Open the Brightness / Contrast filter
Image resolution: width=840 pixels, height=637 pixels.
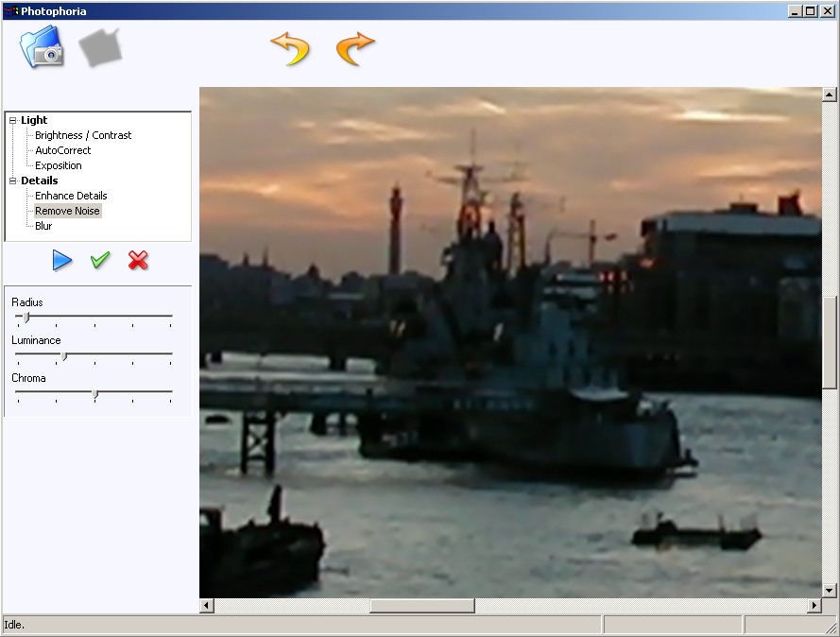click(x=83, y=135)
